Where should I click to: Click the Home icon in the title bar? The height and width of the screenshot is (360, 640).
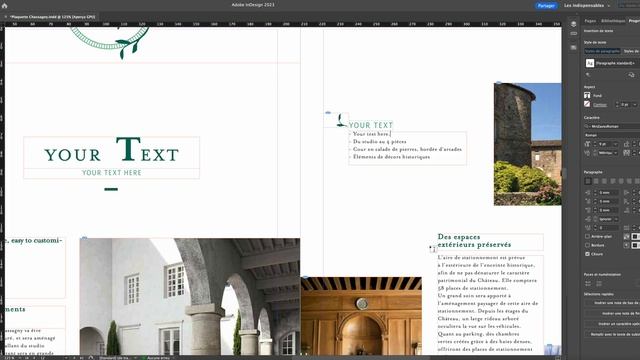click(4, 6)
